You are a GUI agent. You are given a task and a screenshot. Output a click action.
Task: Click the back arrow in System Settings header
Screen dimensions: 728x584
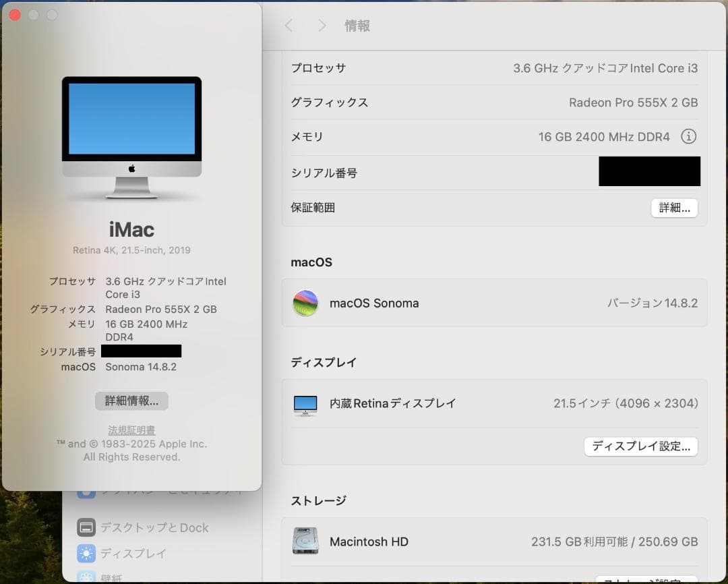pos(289,26)
